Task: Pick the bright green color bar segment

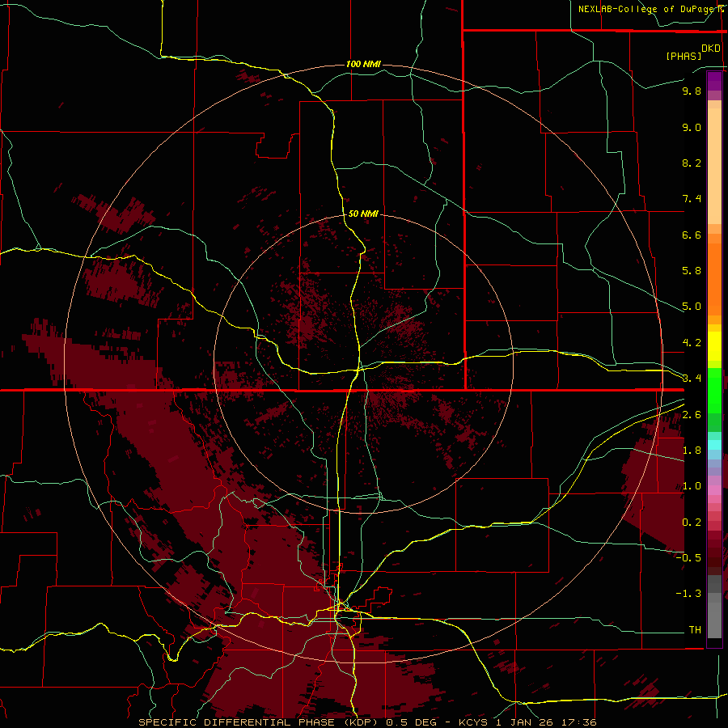Action: 714,391
